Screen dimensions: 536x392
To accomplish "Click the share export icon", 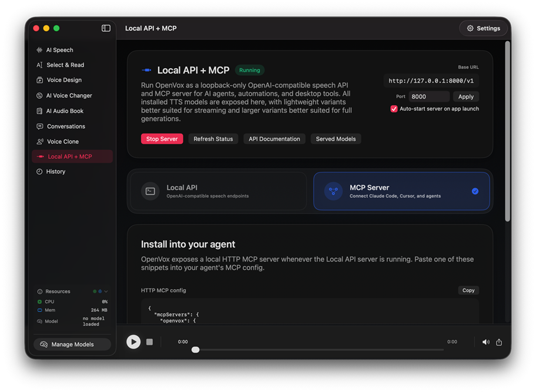I will (499, 342).
